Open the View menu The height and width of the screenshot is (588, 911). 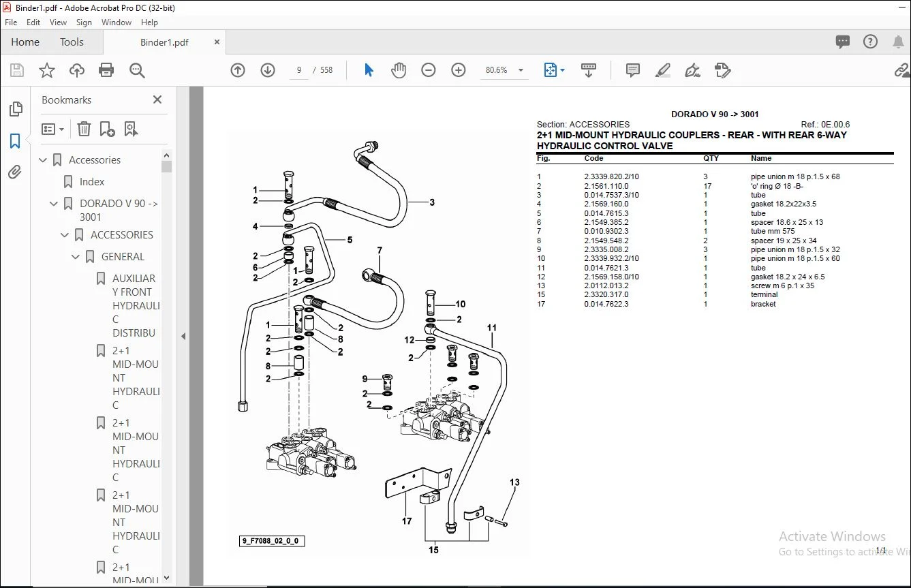(59, 22)
